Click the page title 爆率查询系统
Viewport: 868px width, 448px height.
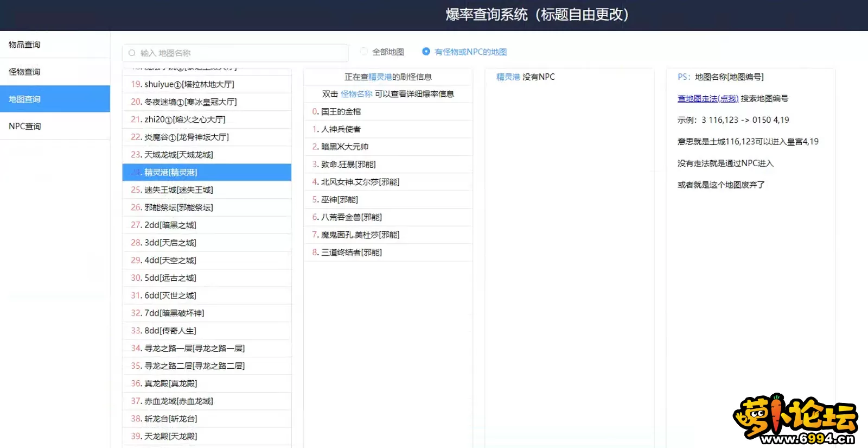tap(537, 15)
